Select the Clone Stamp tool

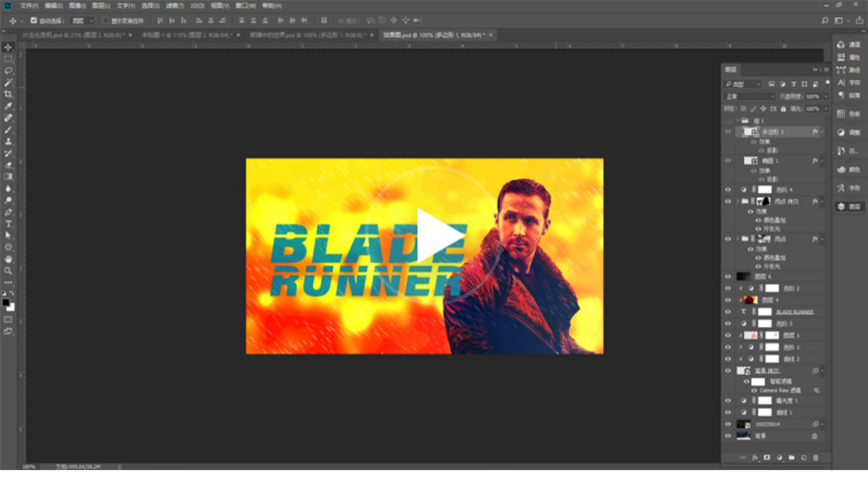[x=8, y=142]
